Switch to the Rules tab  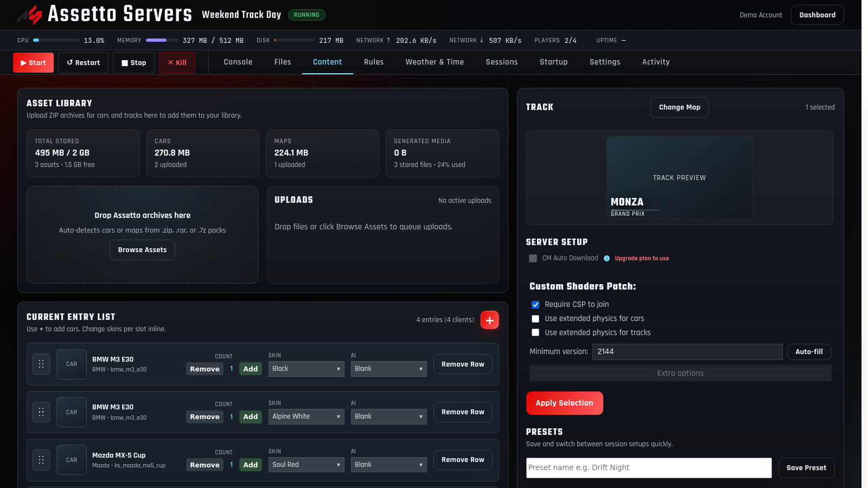click(374, 62)
